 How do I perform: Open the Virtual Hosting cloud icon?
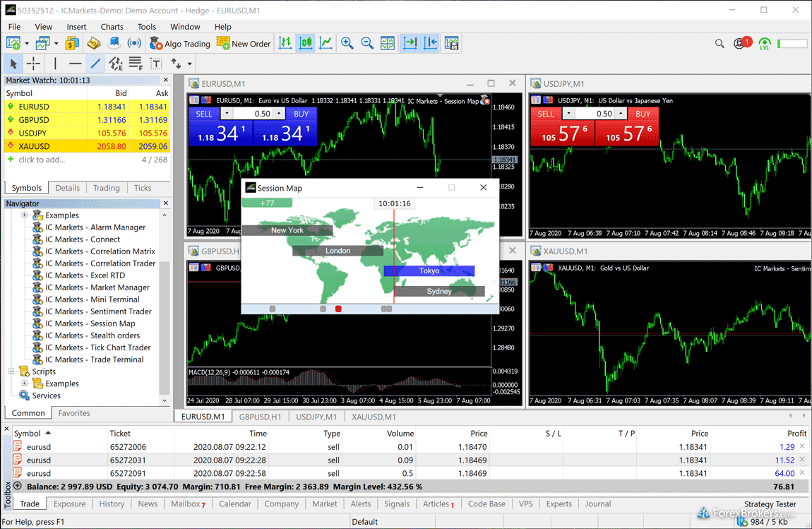pyautogui.click(x=114, y=44)
